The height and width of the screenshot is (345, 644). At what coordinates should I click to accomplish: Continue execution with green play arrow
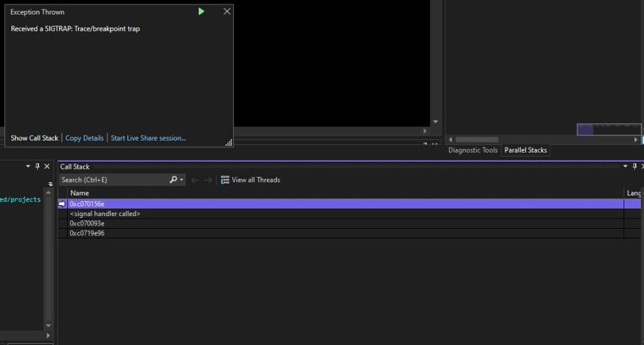[x=201, y=12]
